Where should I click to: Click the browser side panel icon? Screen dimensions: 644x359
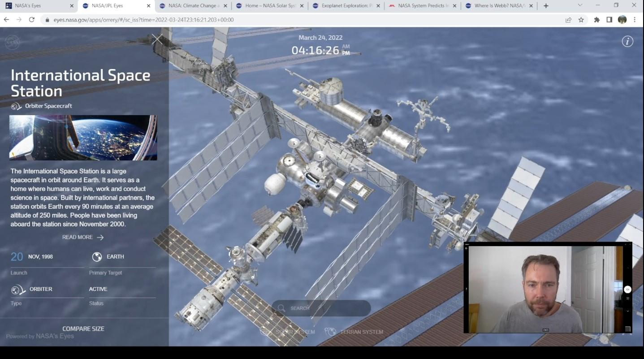point(609,20)
